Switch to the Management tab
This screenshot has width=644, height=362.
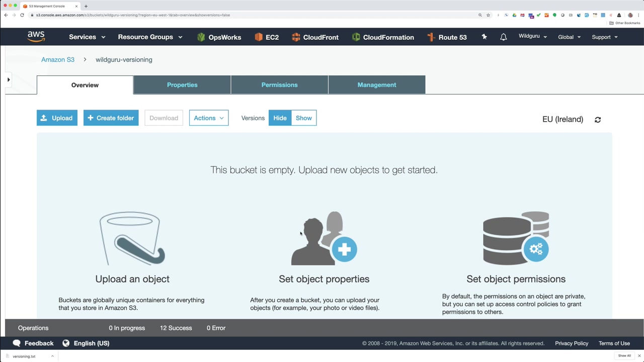(x=377, y=85)
